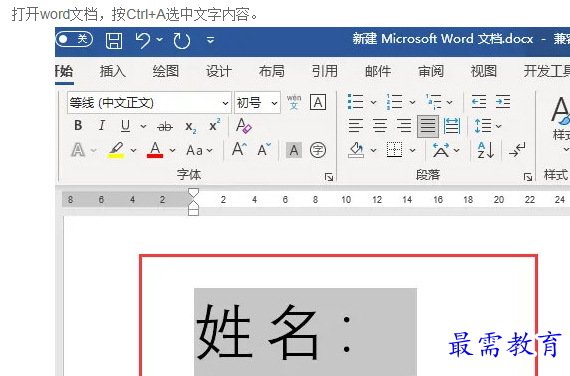Screen dimensions: 570x376
Task: Open line and paragraph spacing menu
Action: tap(488, 126)
